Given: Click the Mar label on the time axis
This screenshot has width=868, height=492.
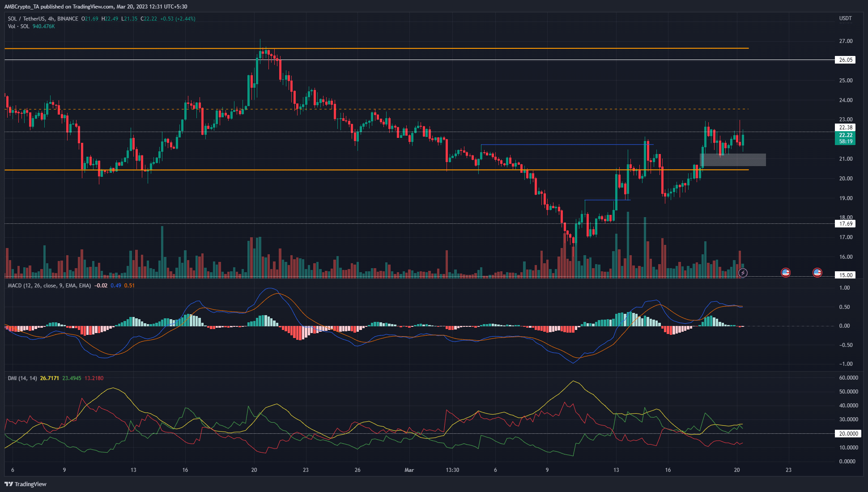Looking at the screenshot, I should [x=409, y=470].
